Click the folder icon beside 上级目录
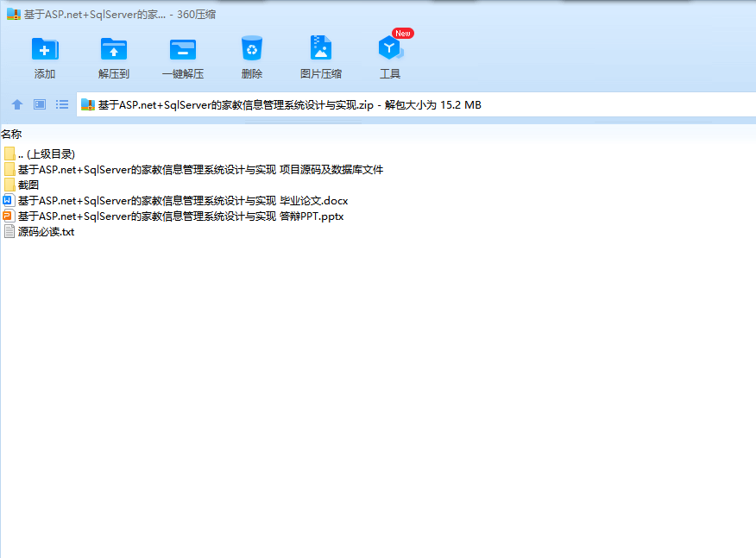Screen dimensions: 756x558 click(9, 154)
